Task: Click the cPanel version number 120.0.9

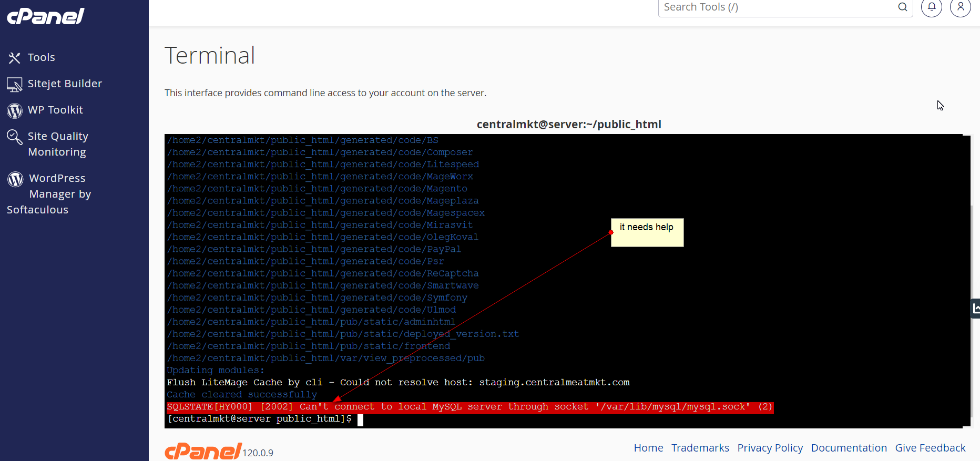Action: 258,453
